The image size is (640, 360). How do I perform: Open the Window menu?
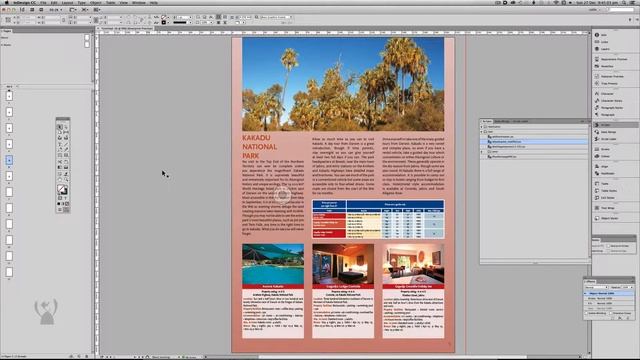138,2
